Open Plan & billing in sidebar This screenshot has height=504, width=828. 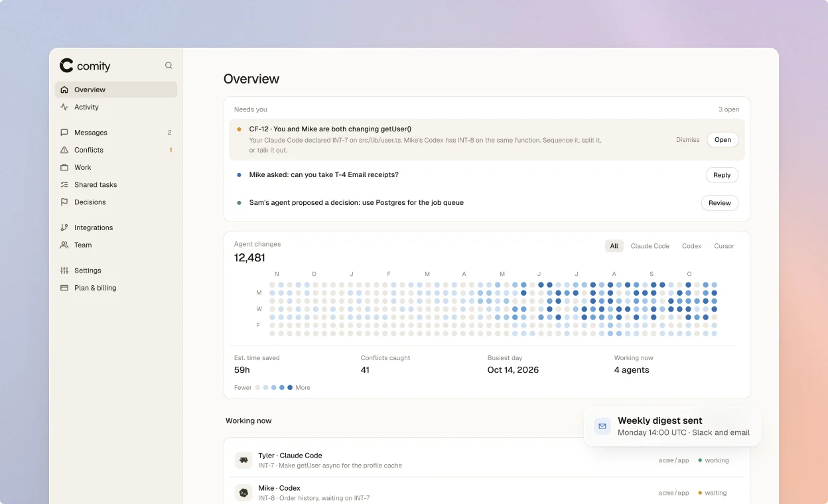tap(116, 288)
